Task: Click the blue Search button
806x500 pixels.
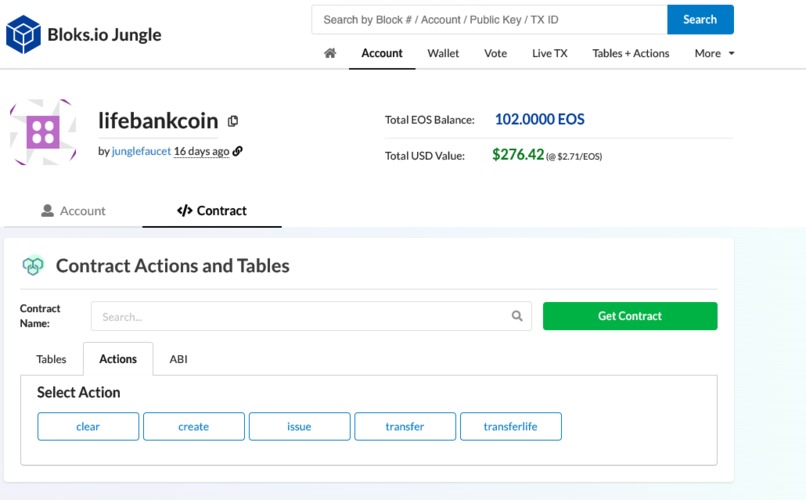Action: [700, 20]
